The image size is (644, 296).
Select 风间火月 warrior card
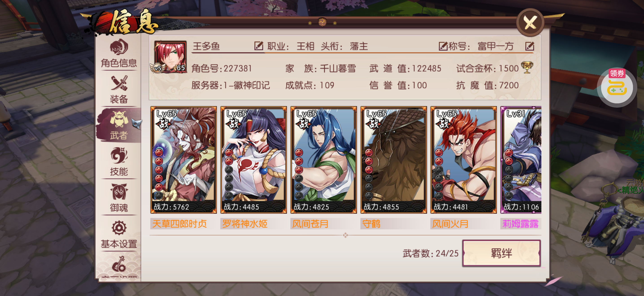coord(463,160)
